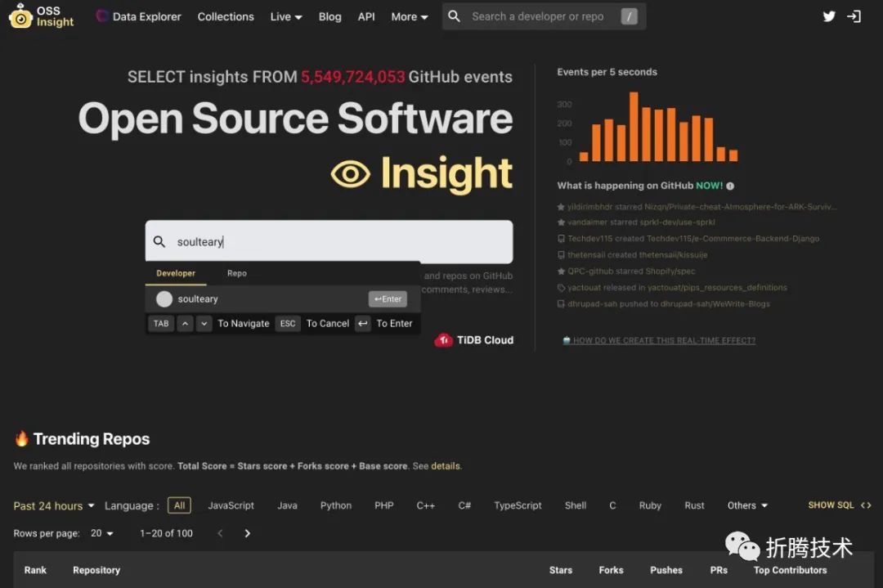Click the slash shortcut key badge
This screenshot has height=588, width=883.
point(629,16)
